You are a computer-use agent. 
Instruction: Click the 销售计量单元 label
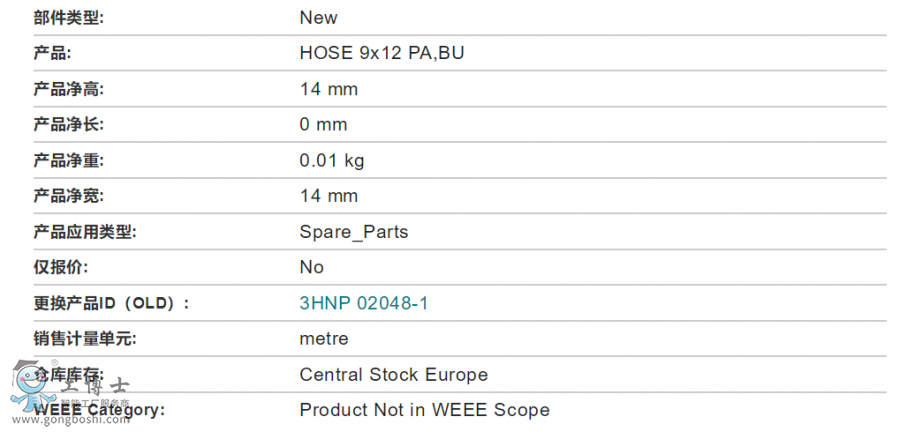click(84, 339)
